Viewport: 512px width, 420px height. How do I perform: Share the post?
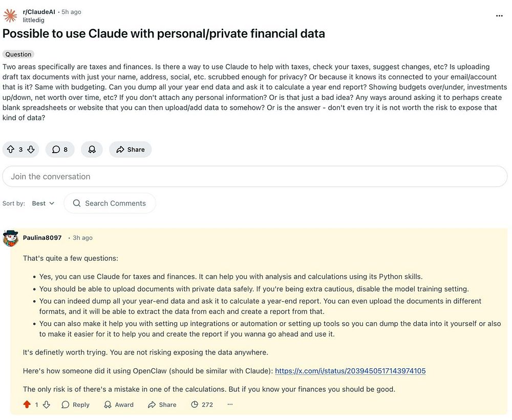coord(130,150)
